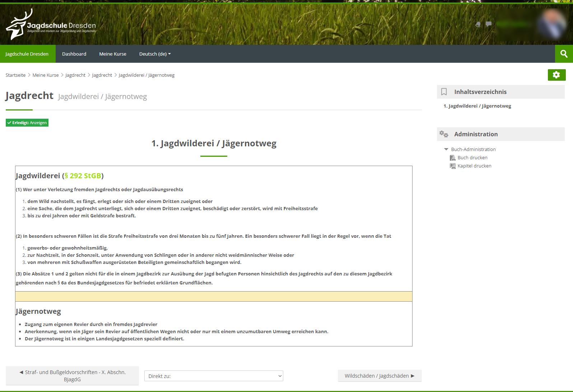Click the Kapitel drucken printer icon
573x392 pixels.
(x=453, y=166)
